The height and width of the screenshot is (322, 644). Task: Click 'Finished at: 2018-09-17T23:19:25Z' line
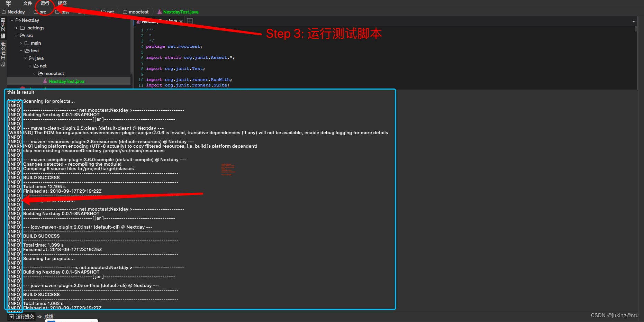[x=55, y=250]
